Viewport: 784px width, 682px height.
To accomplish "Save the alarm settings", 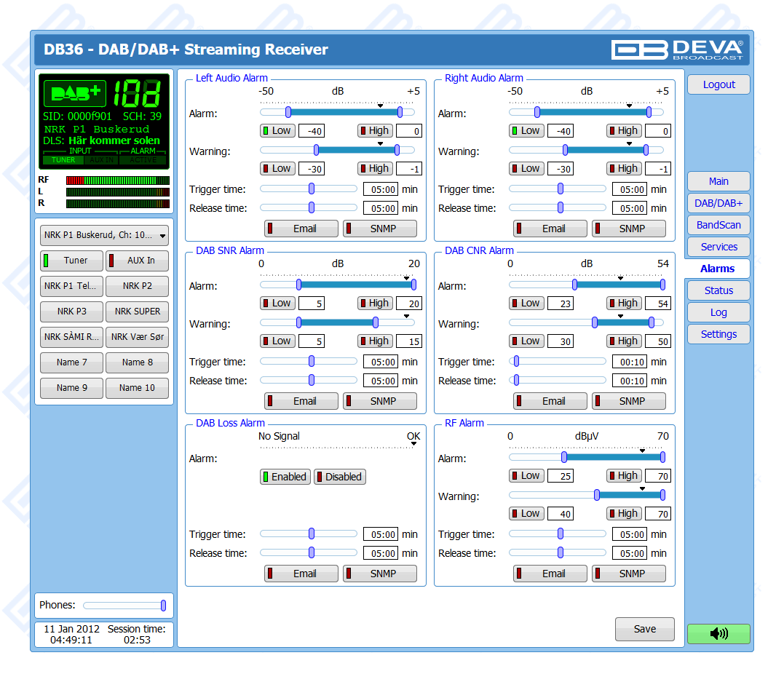I will pos(644,629).
